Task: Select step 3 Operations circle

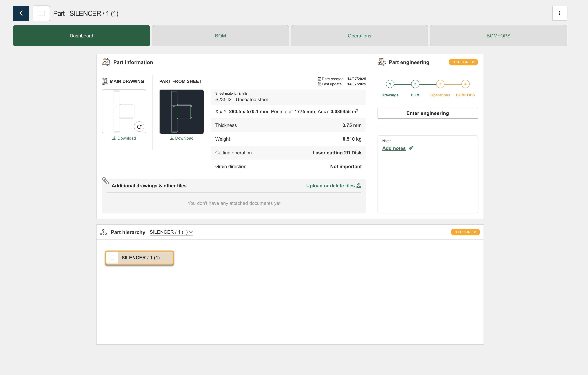Action: tap(440, 84)
